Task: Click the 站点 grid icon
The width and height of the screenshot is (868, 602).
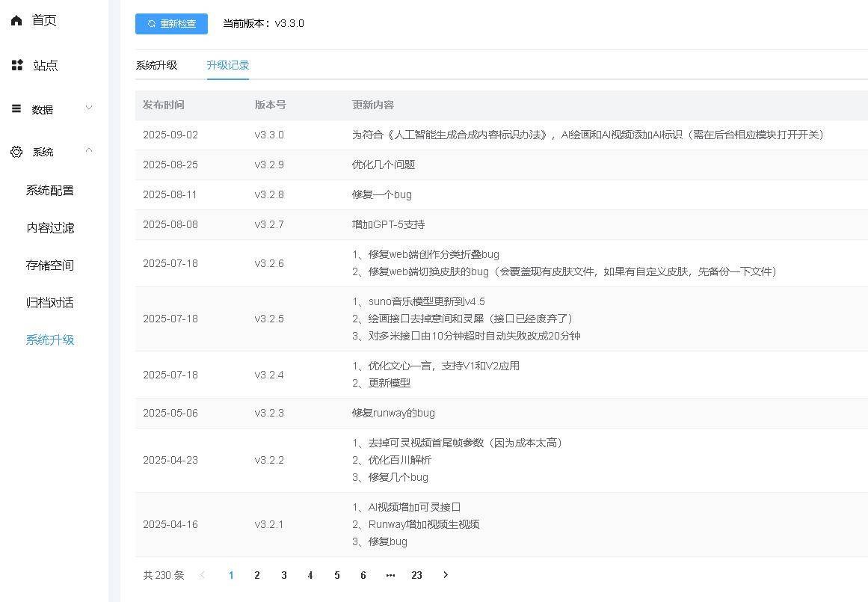Action: [17, 65]
